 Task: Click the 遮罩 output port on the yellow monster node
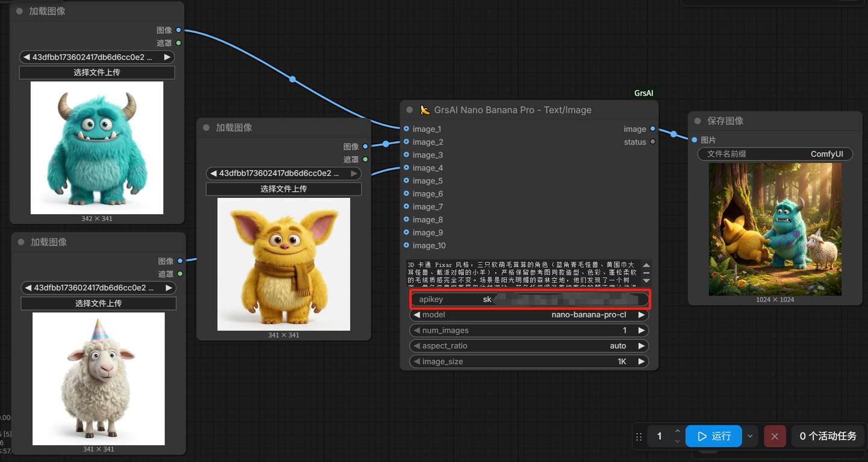coord(365,159)
